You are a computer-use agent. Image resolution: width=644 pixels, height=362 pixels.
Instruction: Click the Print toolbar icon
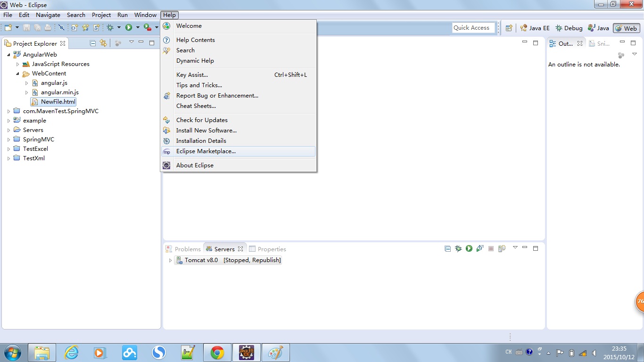tap(48, 28)
